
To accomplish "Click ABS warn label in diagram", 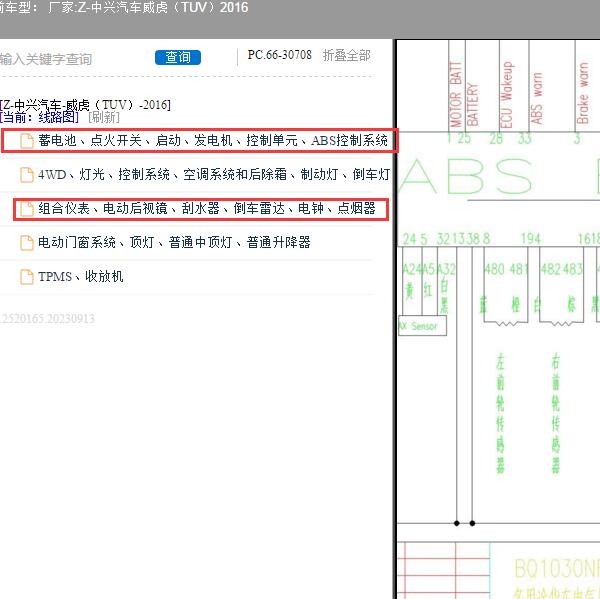I will [536, 98].
